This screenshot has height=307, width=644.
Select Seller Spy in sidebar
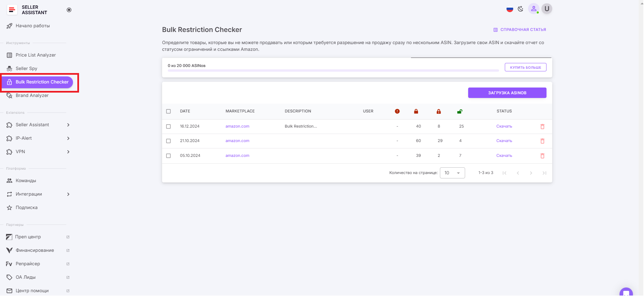tap(26, 68)
